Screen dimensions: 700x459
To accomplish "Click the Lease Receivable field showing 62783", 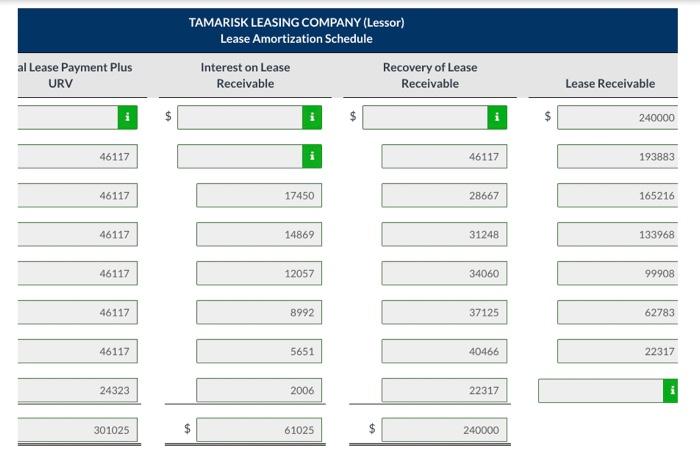I will click(617, 312).
